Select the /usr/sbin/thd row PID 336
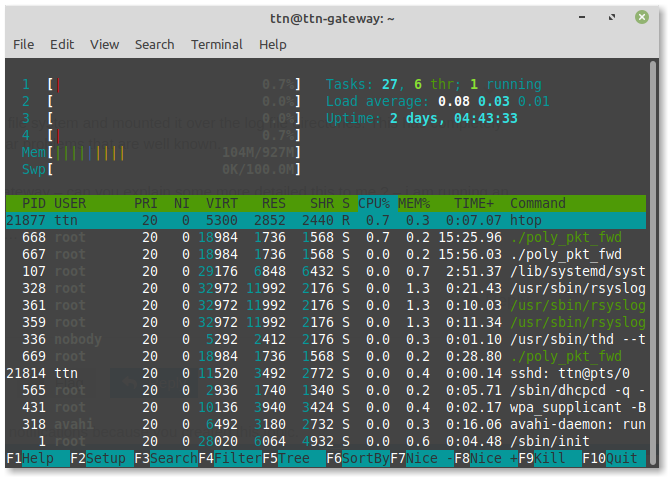The height and width of the screenshot is (477, 668). point(326,339)
